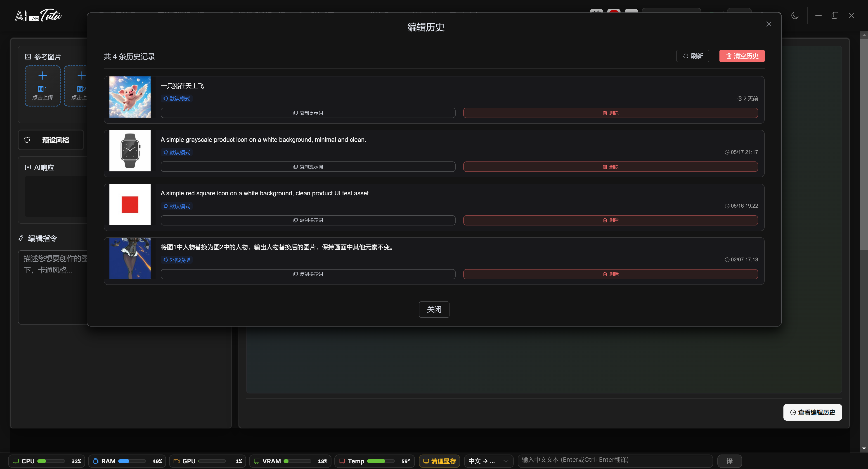Image resolution: width=868 pixels, height=469 pixels.
Task: Click the red 清空历史 button
Action: point(742,56)
